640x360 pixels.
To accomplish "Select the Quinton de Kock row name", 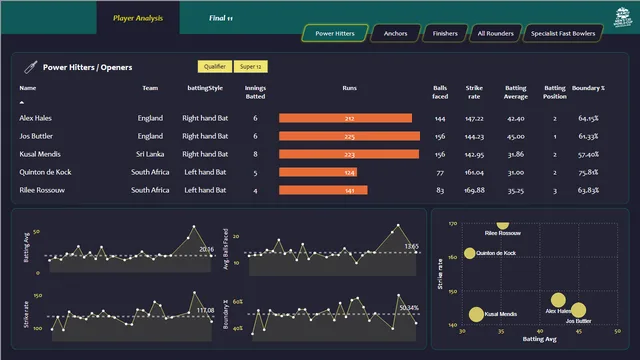I will 45,172.
